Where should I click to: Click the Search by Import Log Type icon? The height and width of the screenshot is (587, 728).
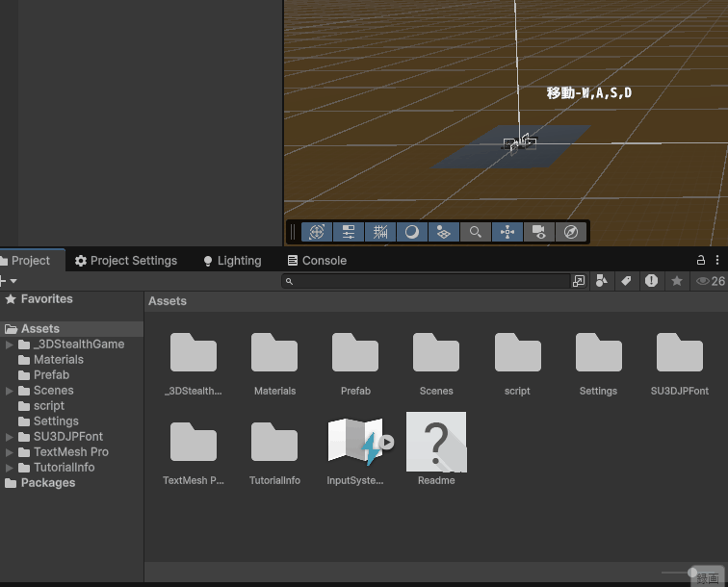click(652, 281)
